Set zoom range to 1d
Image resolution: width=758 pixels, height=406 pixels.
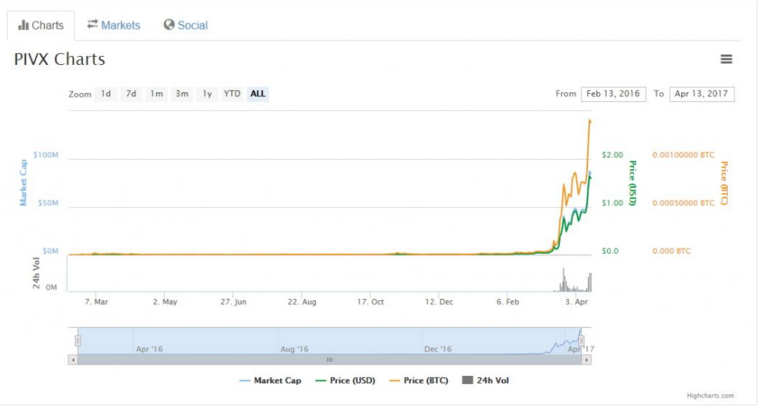point(106,94)
